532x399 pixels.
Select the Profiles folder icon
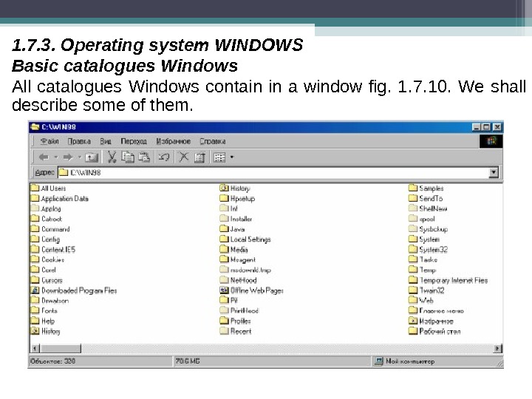tap(225, 321)
